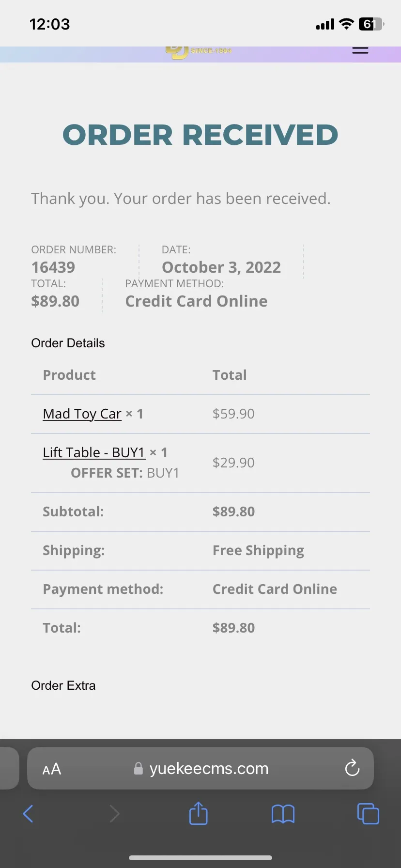Screen dimensions: 401x868
Task: Tap the Safari forward arrow
Action: (114, 814)
